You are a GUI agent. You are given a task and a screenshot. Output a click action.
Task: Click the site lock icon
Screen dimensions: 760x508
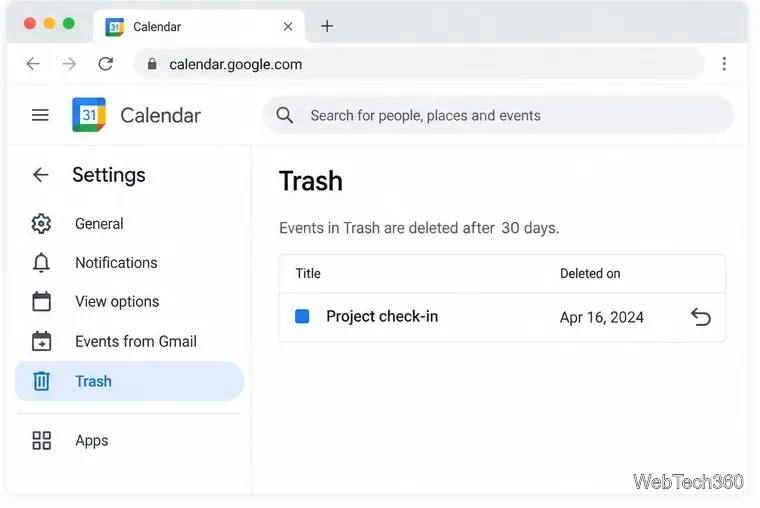[152, 64]
